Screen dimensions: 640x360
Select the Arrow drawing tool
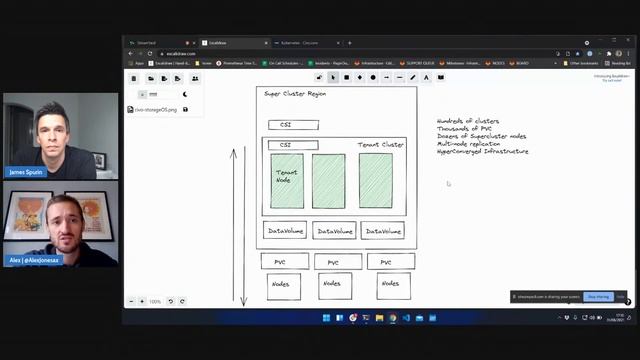[387, 78]
